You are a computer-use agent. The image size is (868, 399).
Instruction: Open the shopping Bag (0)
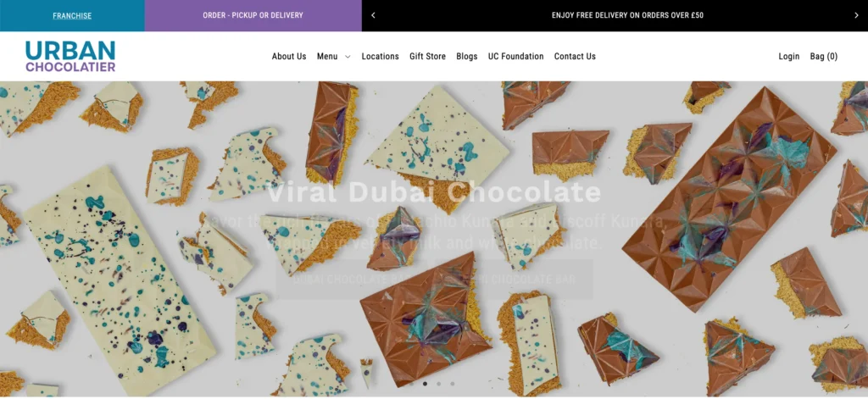[824, 57]
